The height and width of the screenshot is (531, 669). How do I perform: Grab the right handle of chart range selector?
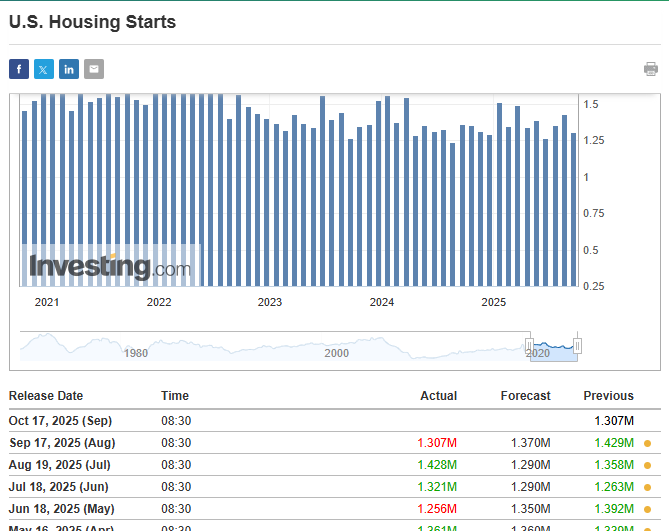577,346
